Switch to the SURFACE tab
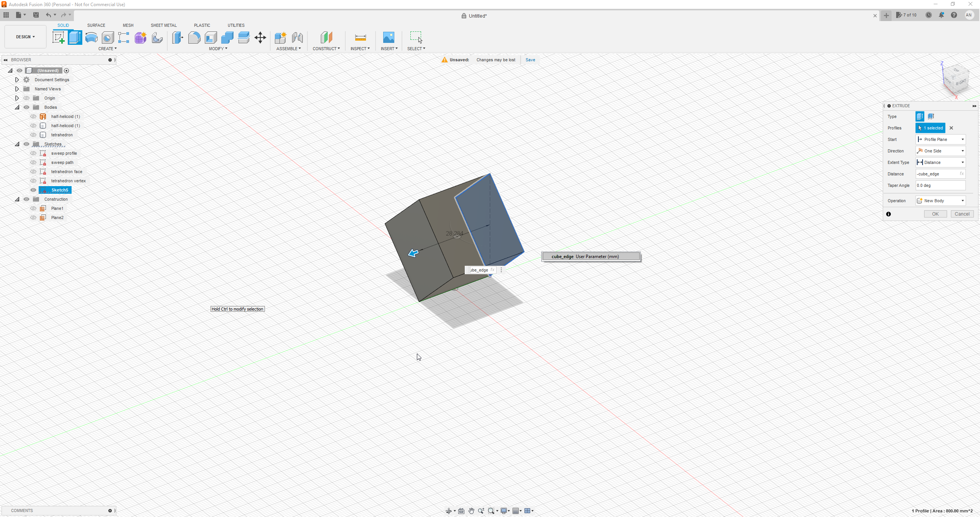Viewport: 980px width, 517px height. coord(96,25)
